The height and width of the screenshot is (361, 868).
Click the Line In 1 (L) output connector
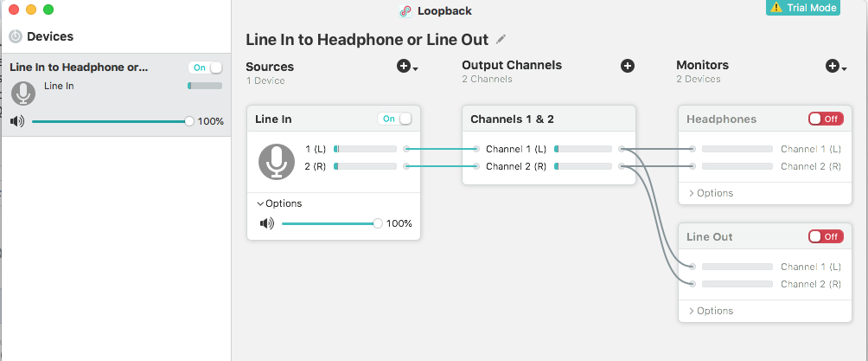pyautogui.click(x=406, y=149)
